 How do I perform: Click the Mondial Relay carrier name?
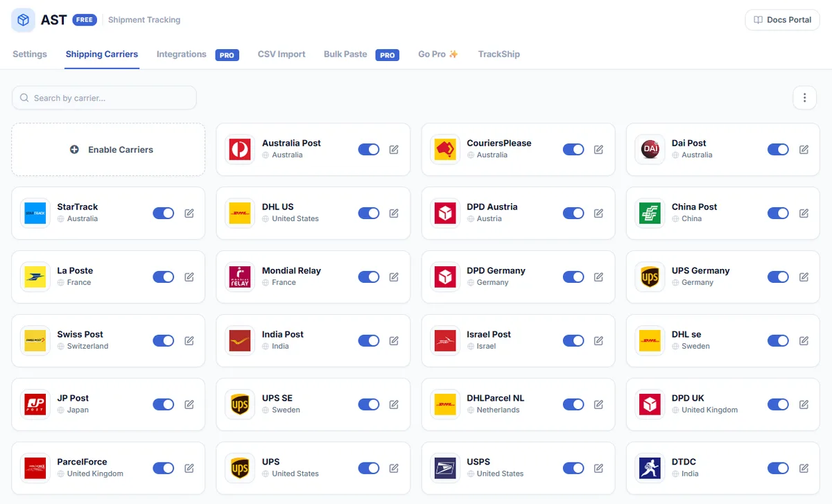tap(291, 270)
